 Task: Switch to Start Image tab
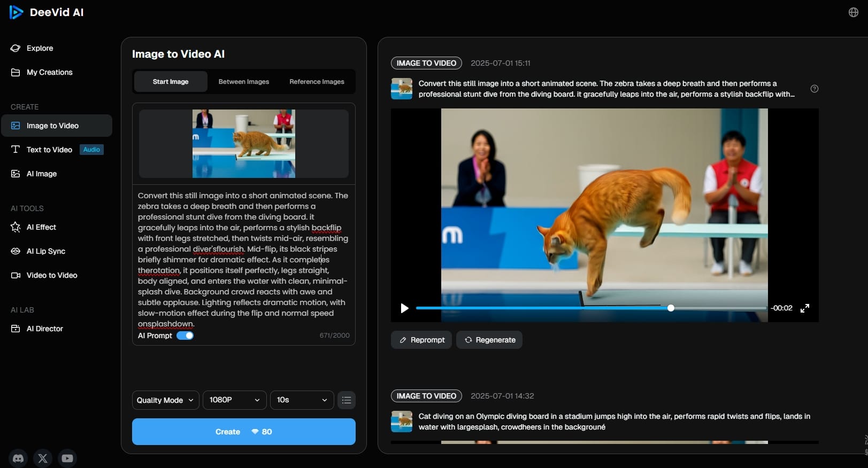tap(171, 82)
